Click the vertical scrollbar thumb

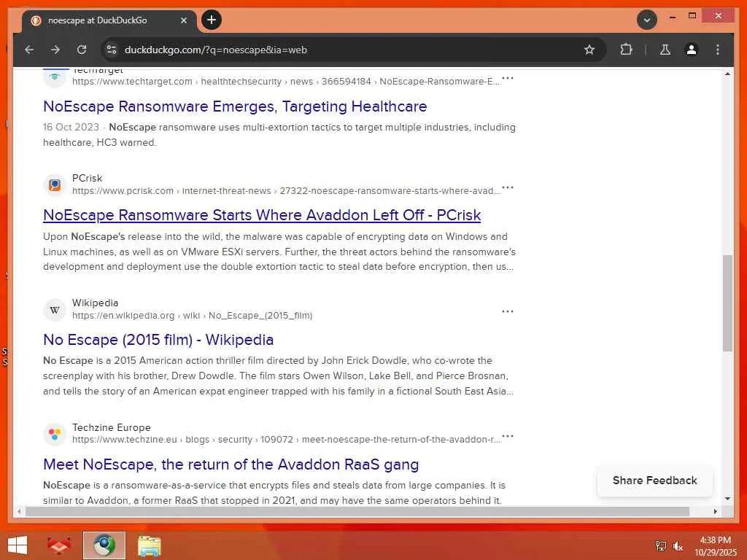click(727, 303)
